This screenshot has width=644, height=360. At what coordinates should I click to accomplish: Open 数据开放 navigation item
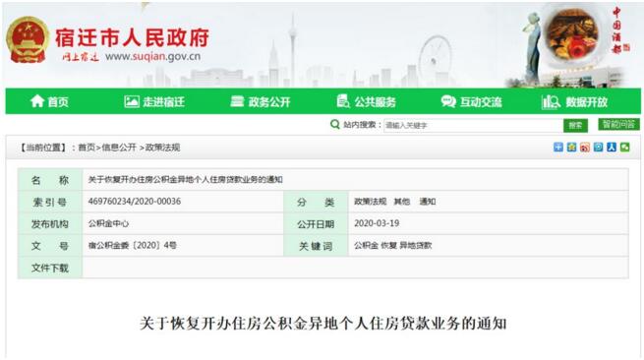pos(574,101)
